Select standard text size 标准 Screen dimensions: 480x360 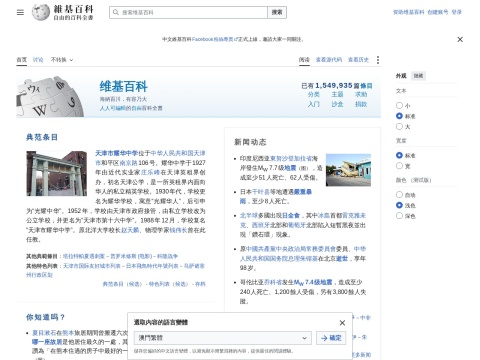399,116
